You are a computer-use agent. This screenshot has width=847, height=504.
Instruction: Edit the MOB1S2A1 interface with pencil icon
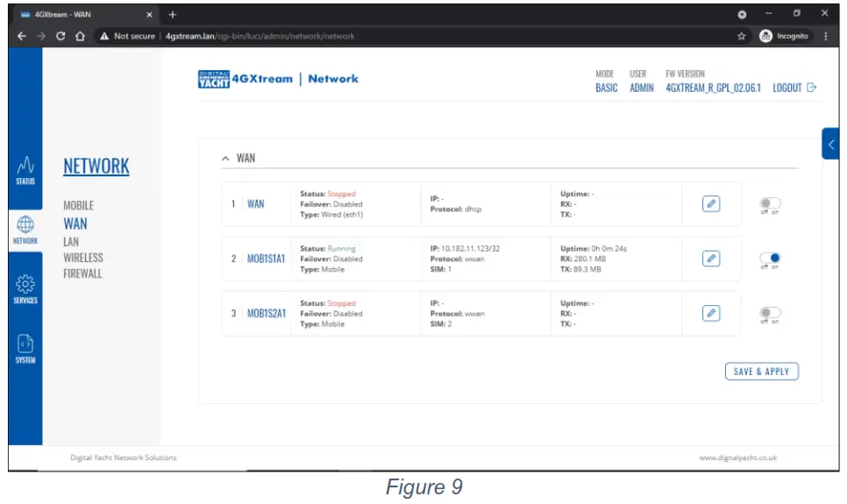point(711,313)
